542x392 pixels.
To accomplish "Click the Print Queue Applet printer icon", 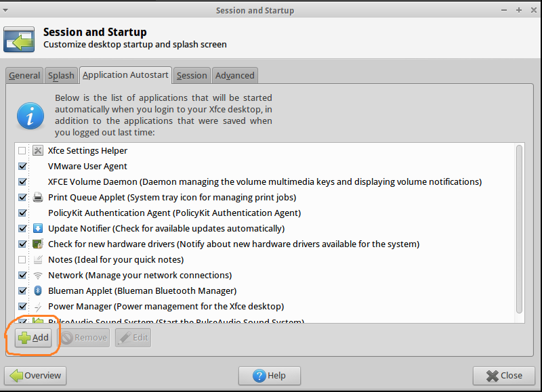I will (x=37, y=197).
